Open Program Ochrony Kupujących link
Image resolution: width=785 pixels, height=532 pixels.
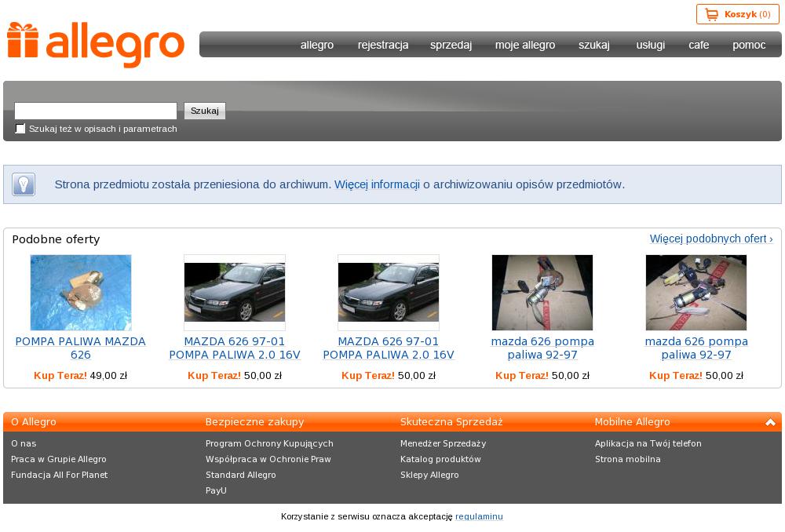pos(269,443)
